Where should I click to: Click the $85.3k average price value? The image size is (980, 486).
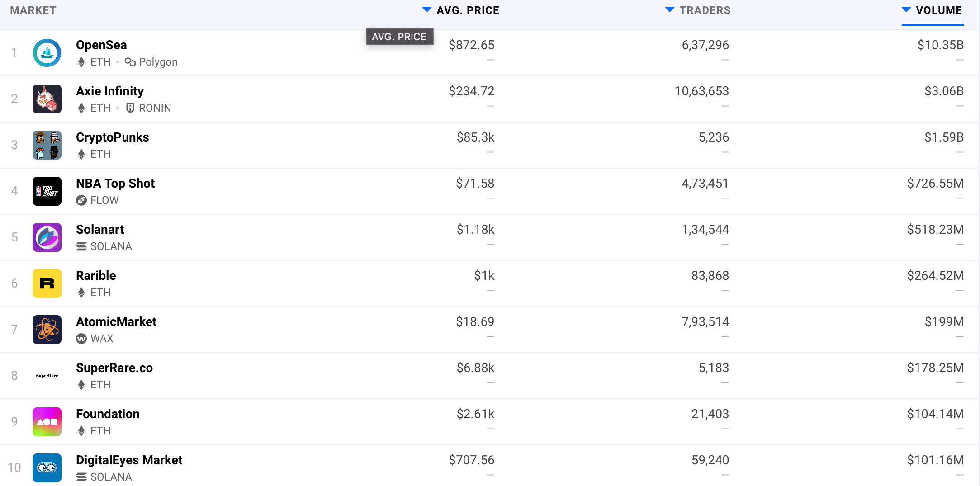[x=476, y=137]
